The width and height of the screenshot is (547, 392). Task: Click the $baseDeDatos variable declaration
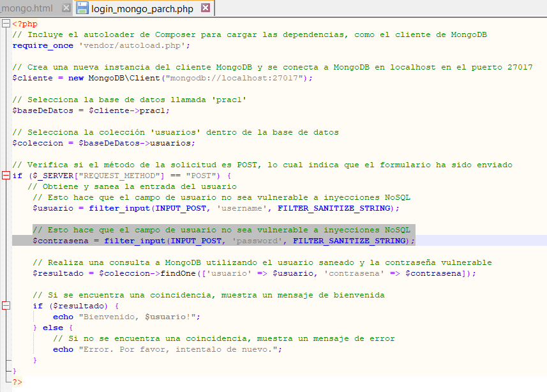pyautogui.click(x=43, y=110)
